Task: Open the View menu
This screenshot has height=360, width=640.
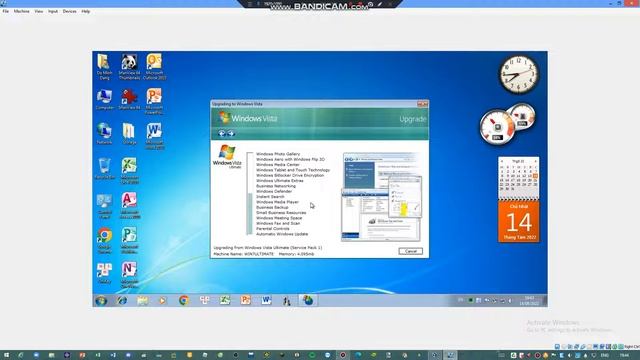Action: pyautogui.click(x=39, y=11)
